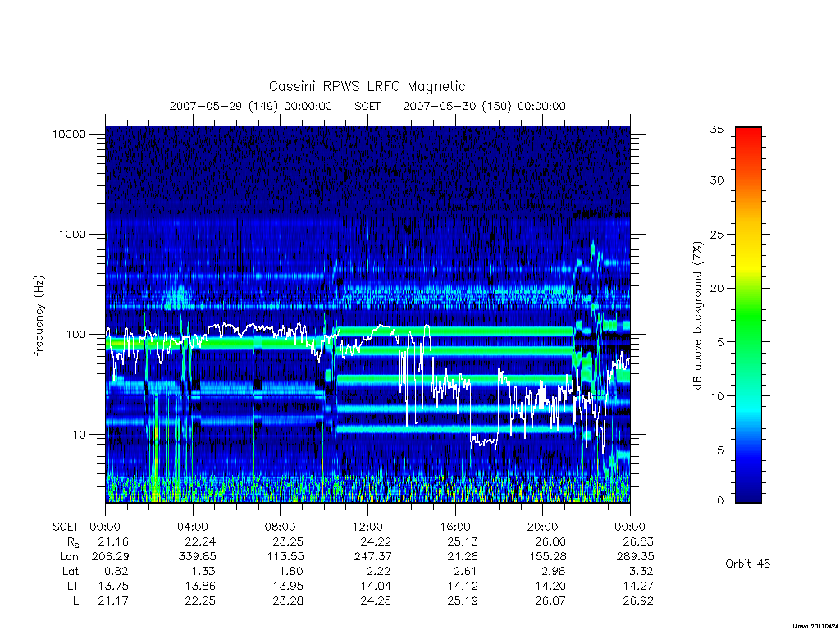
Task: Select start time '2007-05-29 (149) 00:00:00'
Action: coord(251,106)
